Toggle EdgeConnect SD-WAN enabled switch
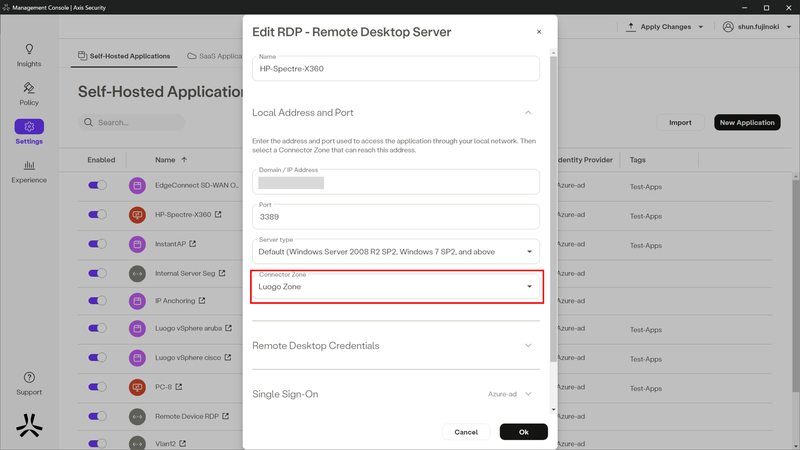This screenshot has width=800, height=450. click(x=97, y=185)
